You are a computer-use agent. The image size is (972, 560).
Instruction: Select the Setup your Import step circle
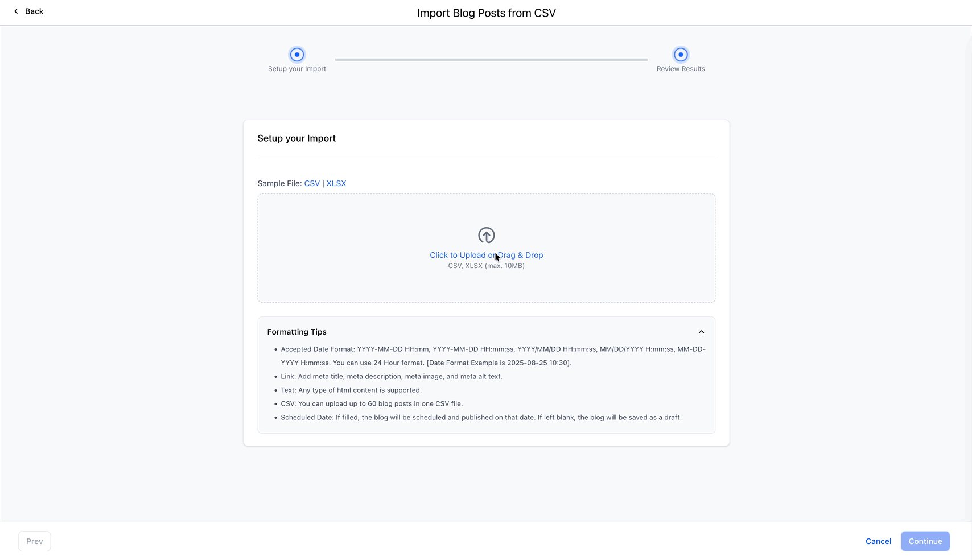tap(297, 55)
